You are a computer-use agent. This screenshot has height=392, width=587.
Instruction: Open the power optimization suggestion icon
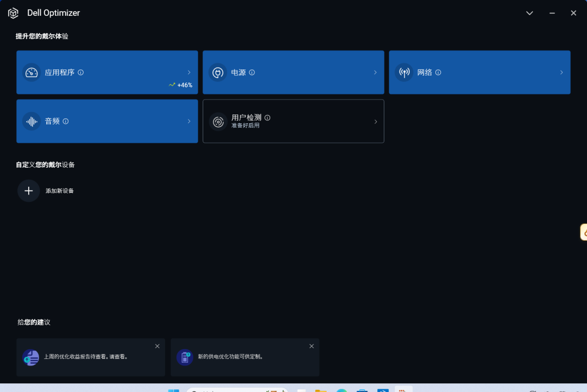185,358
